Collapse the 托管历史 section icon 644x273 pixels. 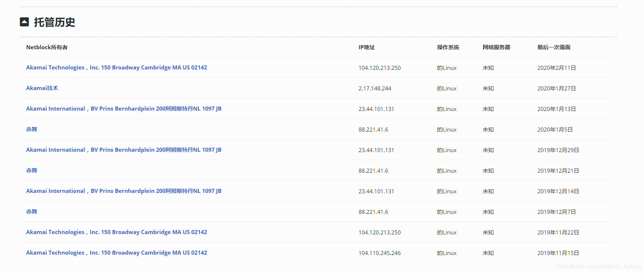tap(24, 22)
